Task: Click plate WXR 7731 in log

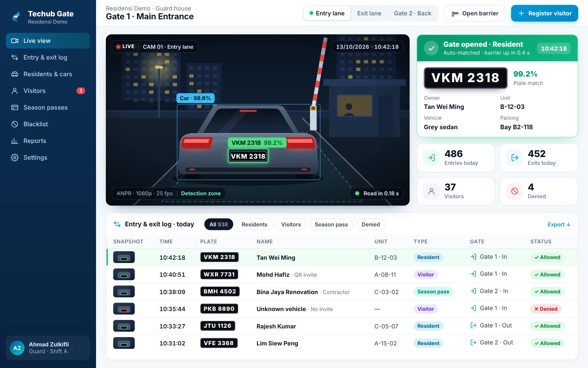Action: coord(219,274)
